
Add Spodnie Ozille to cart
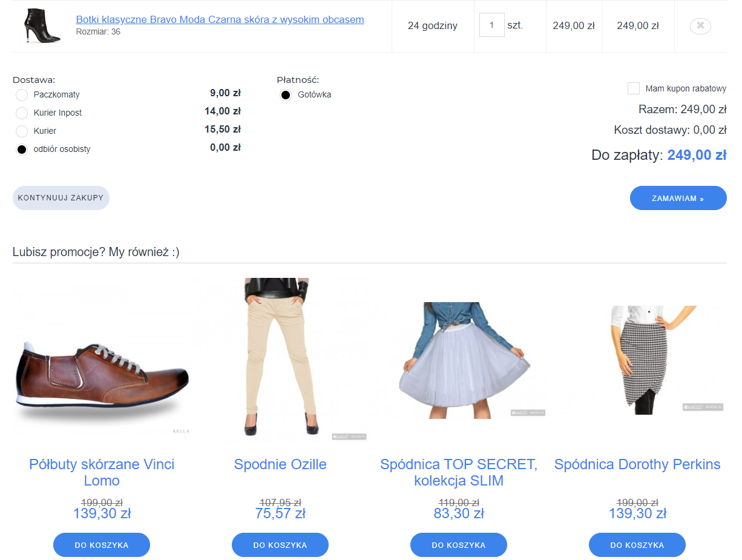click(280, 545)
